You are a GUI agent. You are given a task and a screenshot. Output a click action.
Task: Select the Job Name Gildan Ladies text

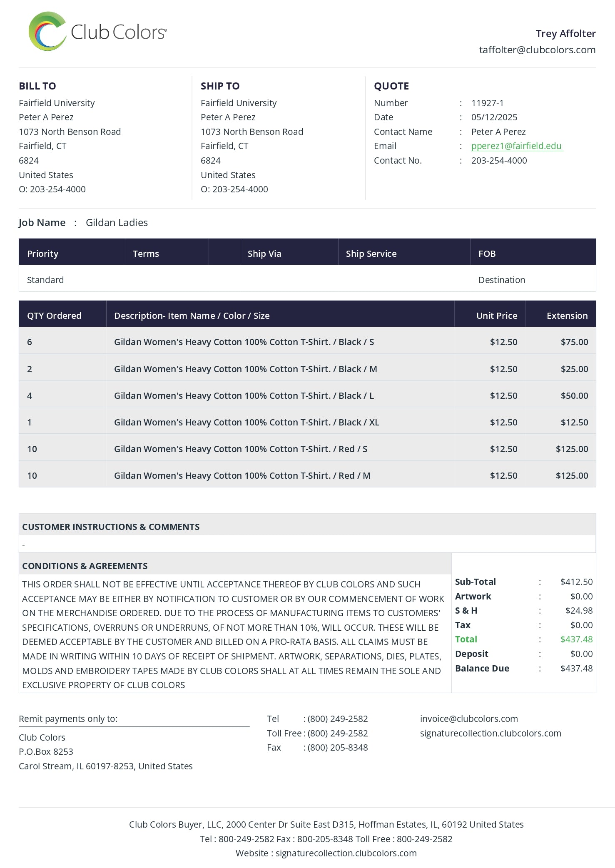(x=117, y=223)
